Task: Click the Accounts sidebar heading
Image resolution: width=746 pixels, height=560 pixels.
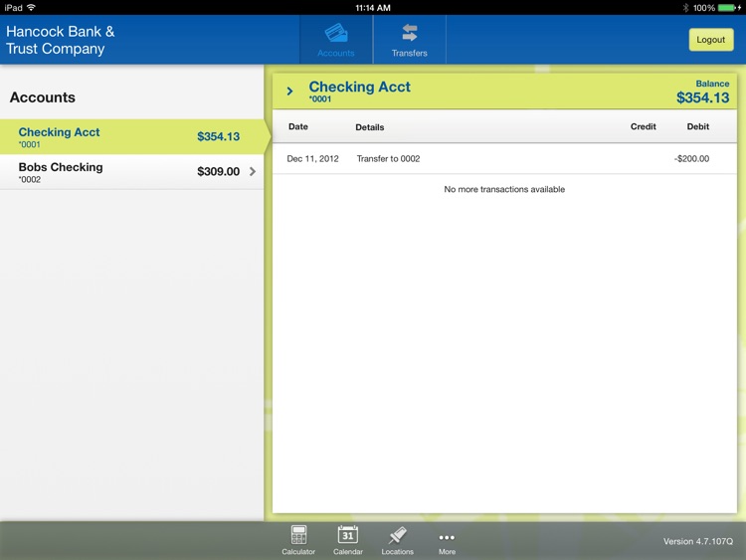Action: pos(43,97)
